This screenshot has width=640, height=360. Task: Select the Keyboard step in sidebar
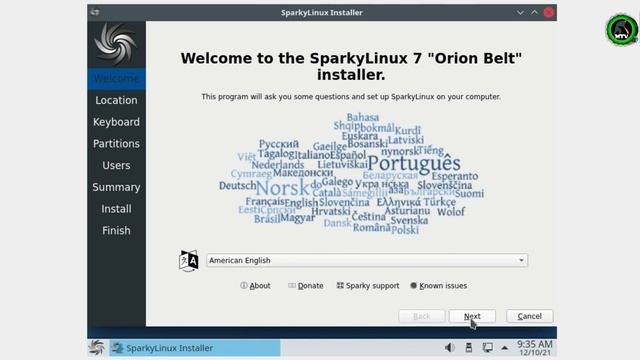click(x=116, y=122)
